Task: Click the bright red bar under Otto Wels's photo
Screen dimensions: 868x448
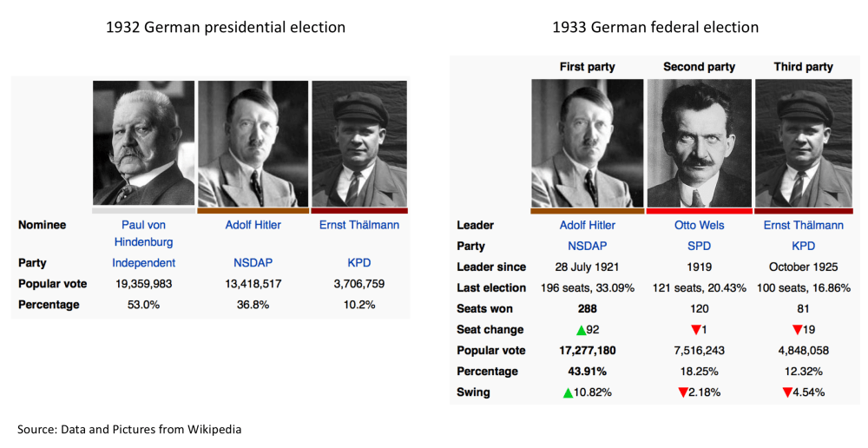Action: pyautogui.click(x=699, y=211)
